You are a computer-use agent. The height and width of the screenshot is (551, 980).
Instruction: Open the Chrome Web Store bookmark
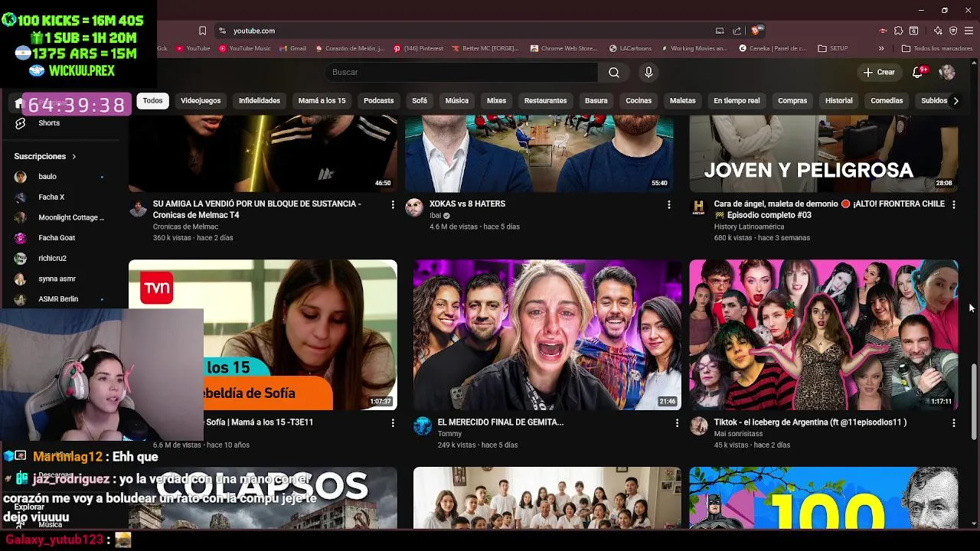pyautogui.click(x=563, y=48)
